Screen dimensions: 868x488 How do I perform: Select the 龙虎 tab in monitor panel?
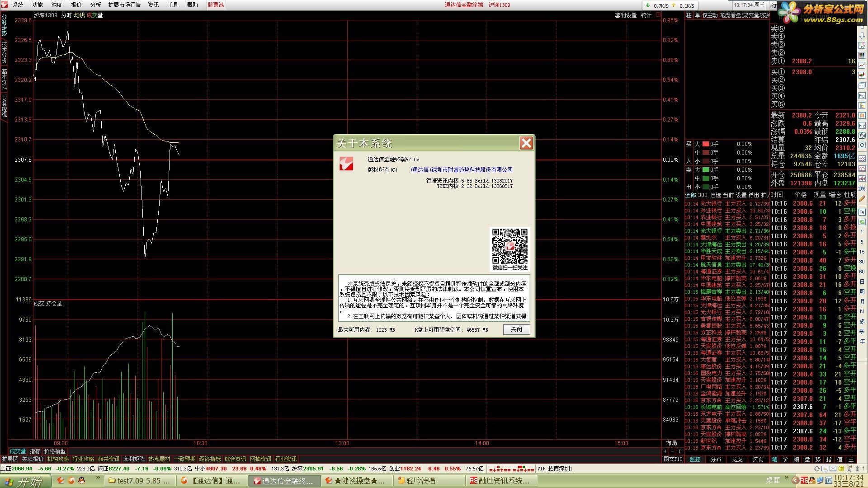737,459
